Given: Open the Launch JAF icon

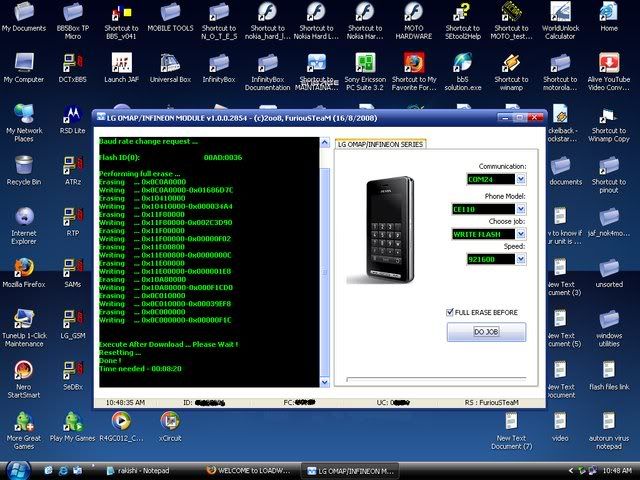Looking at the screenshot, I should (x=121, y=68).
